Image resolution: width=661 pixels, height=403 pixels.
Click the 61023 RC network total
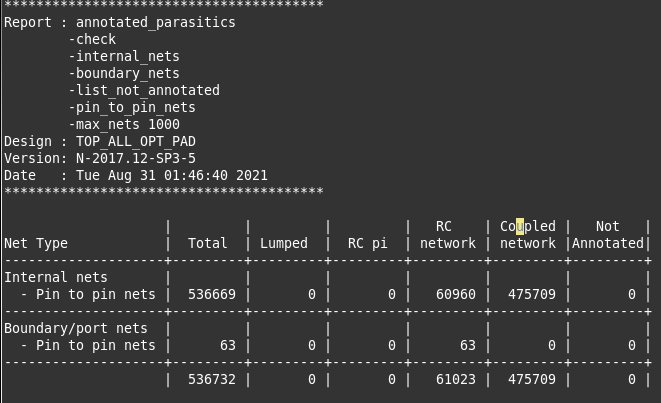(456, 379)
